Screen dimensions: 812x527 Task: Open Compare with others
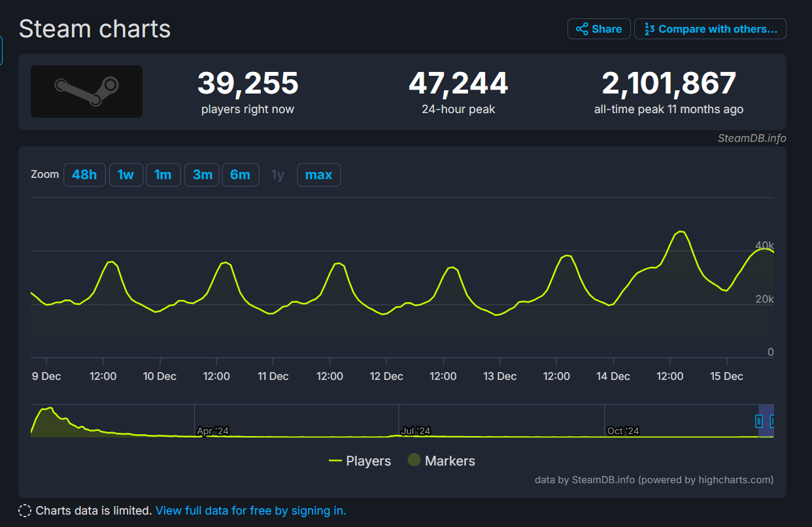pos(710,29)
